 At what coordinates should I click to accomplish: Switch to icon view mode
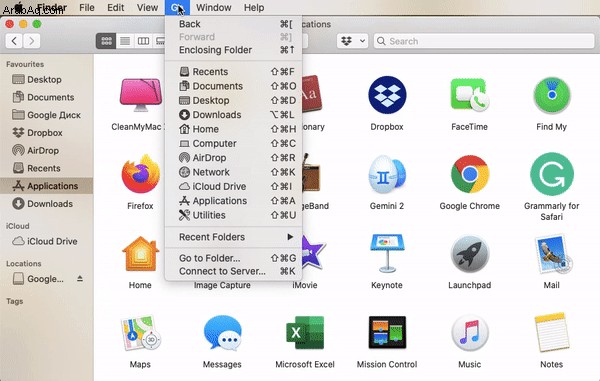106,41
